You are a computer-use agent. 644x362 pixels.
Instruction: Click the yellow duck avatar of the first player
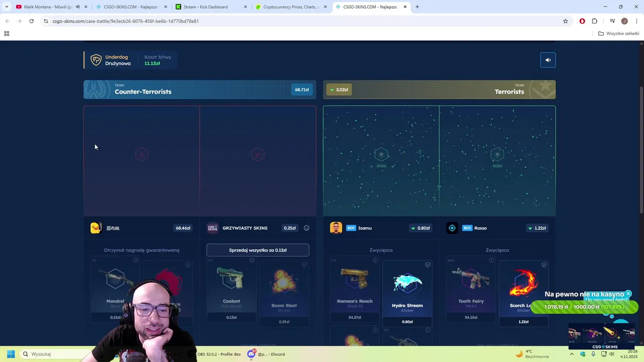point(96,228)
